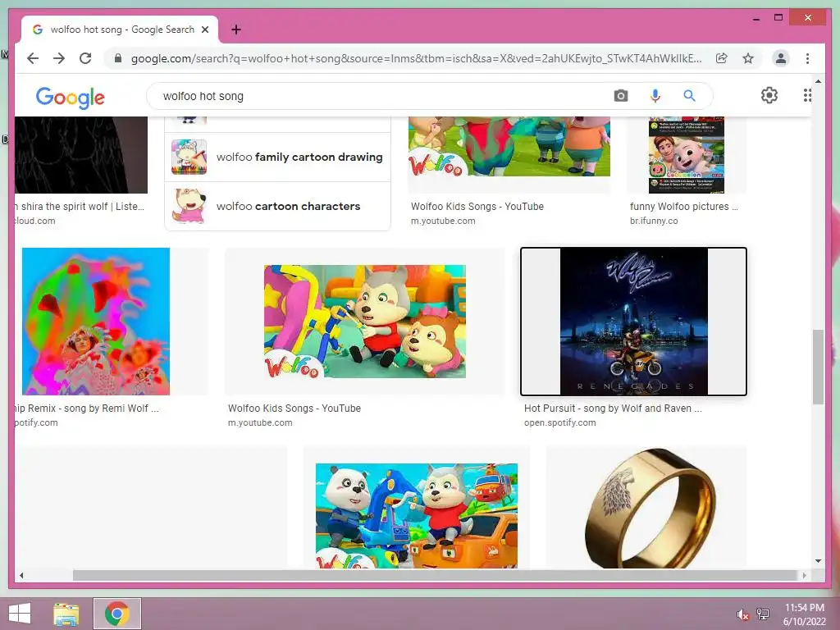The width and height of the screenshot is (840, 630).
Task: Submit search with magnifier icon
Action: tap(689, 96)
